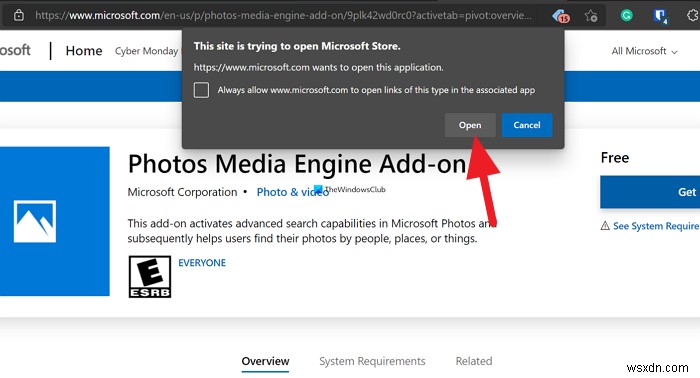Switch to the Overview tab
Viewport: 700px width, 378px height.
click(x=265, y=361)
